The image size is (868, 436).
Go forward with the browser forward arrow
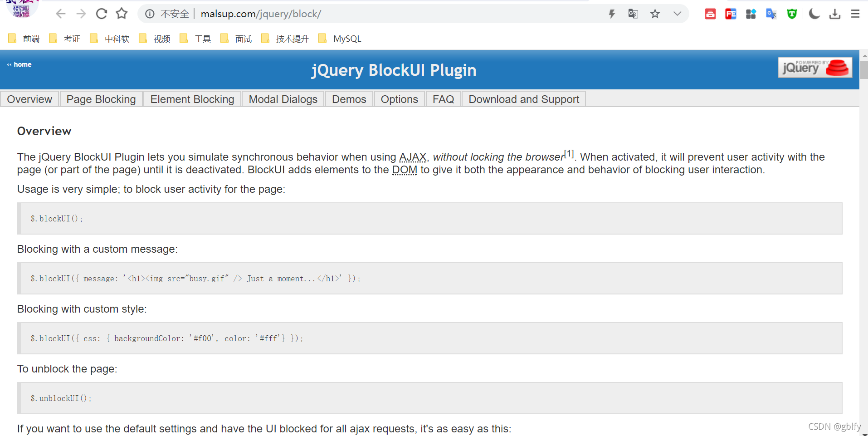click(x=81, y=14)
